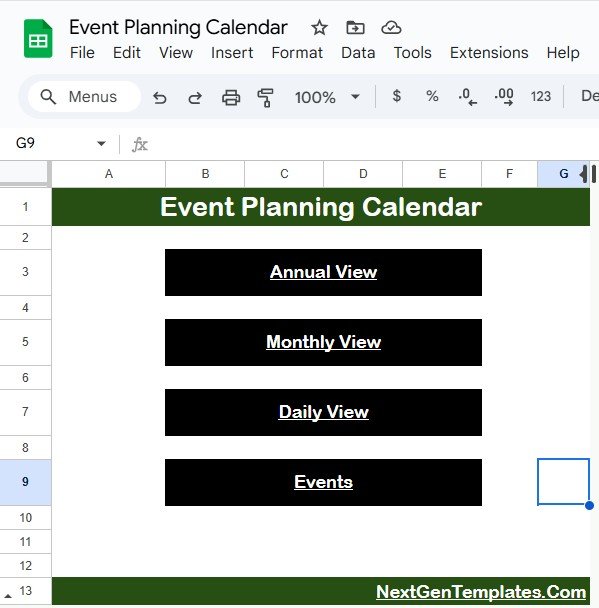Decrease decimal places icon

467,97
